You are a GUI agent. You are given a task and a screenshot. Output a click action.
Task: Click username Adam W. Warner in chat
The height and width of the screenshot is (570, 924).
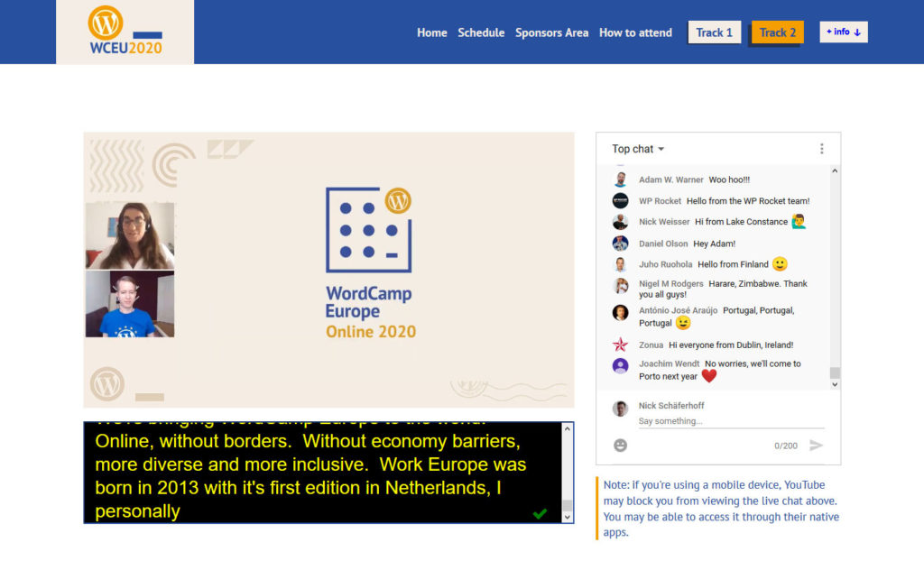pos(670,179)
